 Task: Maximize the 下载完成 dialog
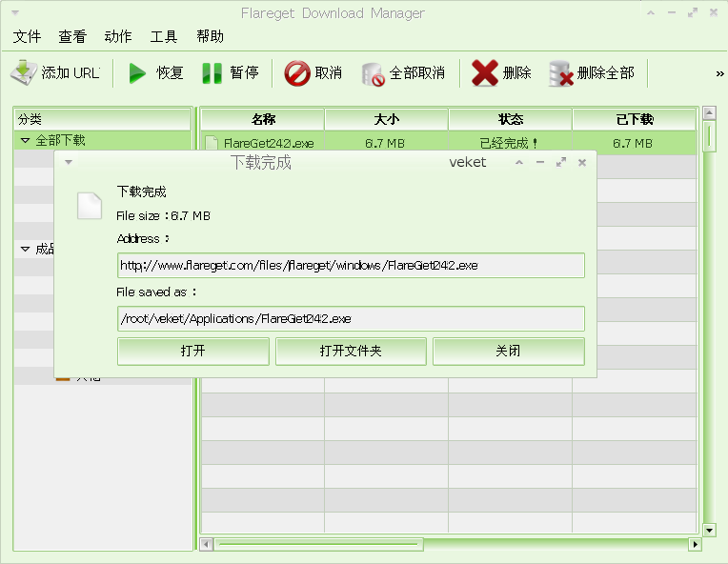pyautogui.click(x=561, y=163)
